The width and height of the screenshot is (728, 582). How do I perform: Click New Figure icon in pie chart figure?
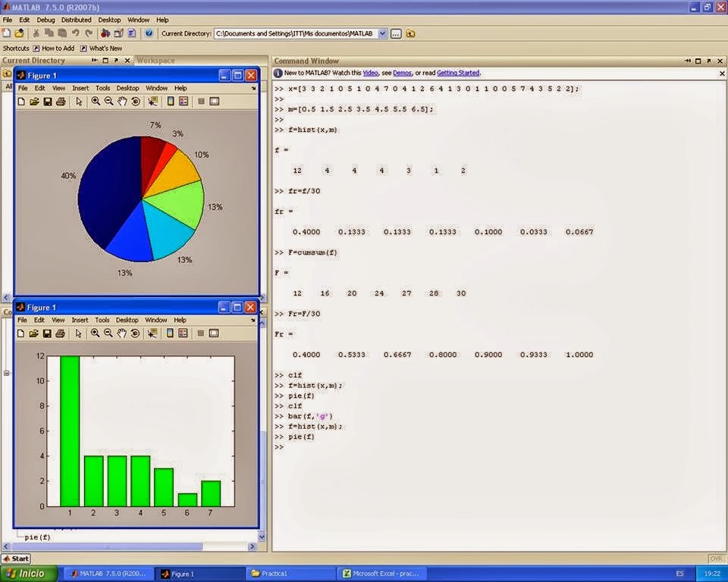point(21,102)
